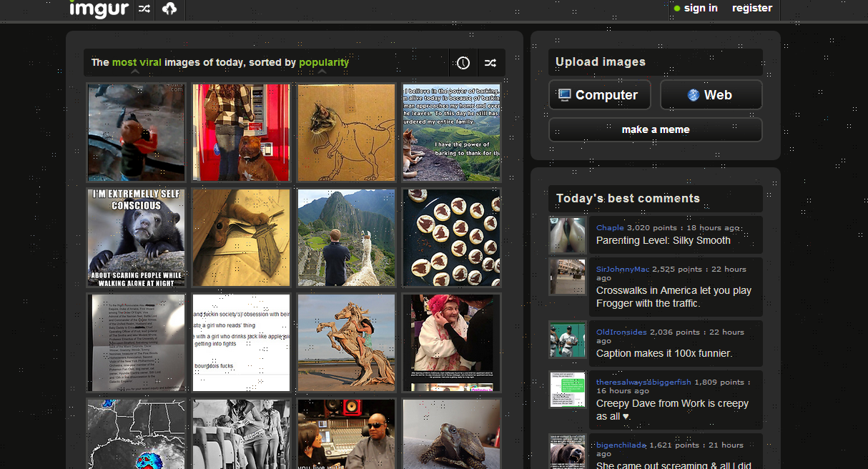Open the 'extremely self conscious' bear meme
Screen dimensions: 868x469
136,237
